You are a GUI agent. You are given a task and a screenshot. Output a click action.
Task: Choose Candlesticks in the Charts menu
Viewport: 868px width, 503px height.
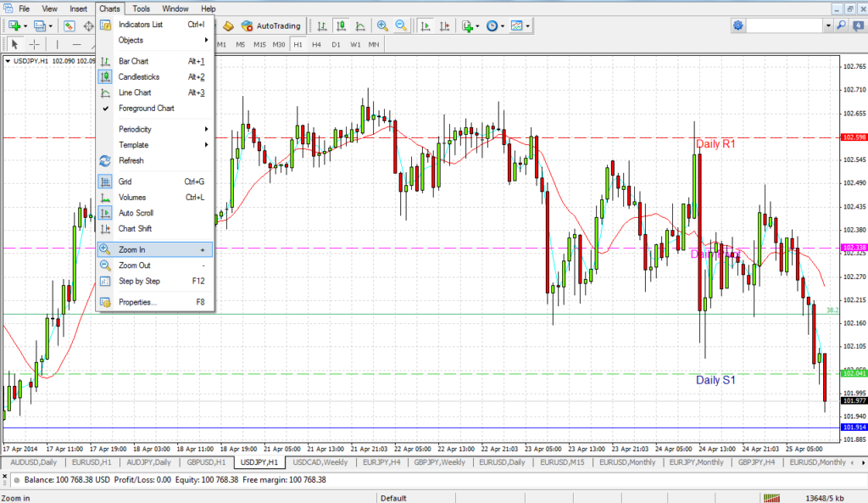tap(155, 77)
